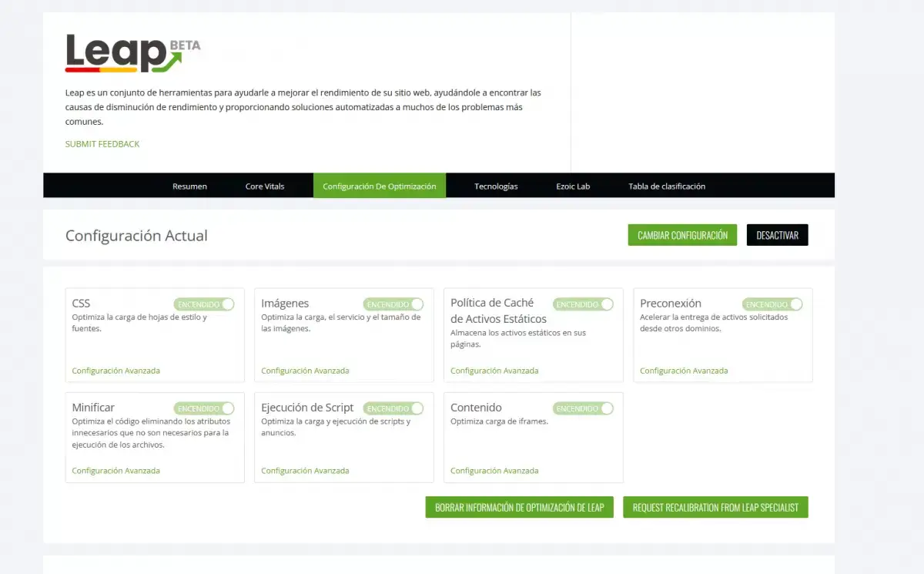The width and height of the screenshot is (924, 574).
Task: Click the Configuración Actual heading
Action: [x=136, y=236]
